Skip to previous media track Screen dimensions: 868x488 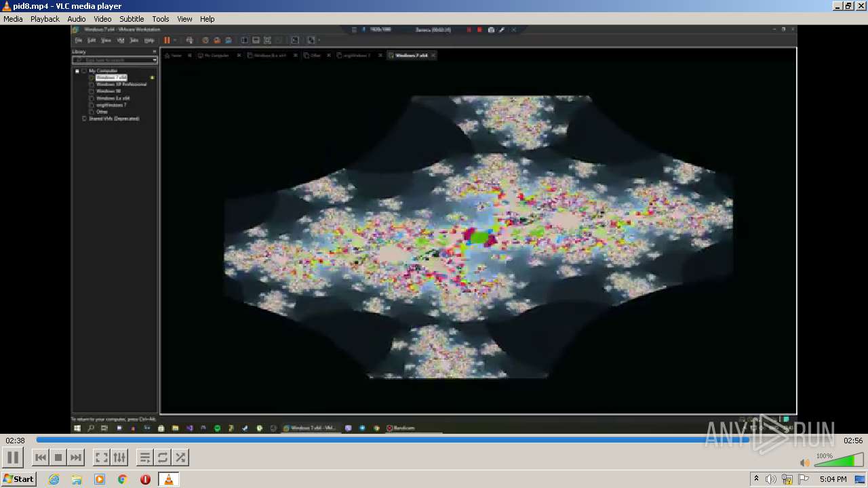tap(41, 457)
